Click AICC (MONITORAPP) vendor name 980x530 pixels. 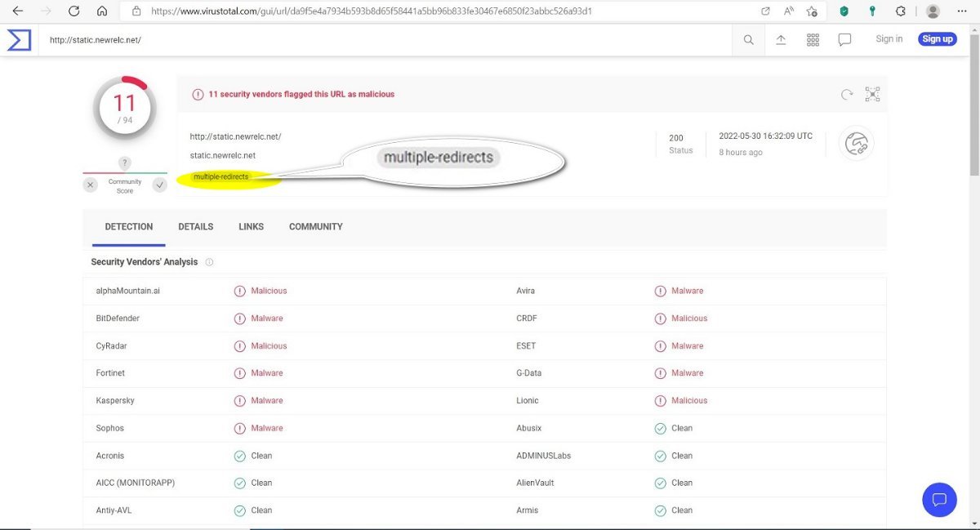(x=136, y=483)
